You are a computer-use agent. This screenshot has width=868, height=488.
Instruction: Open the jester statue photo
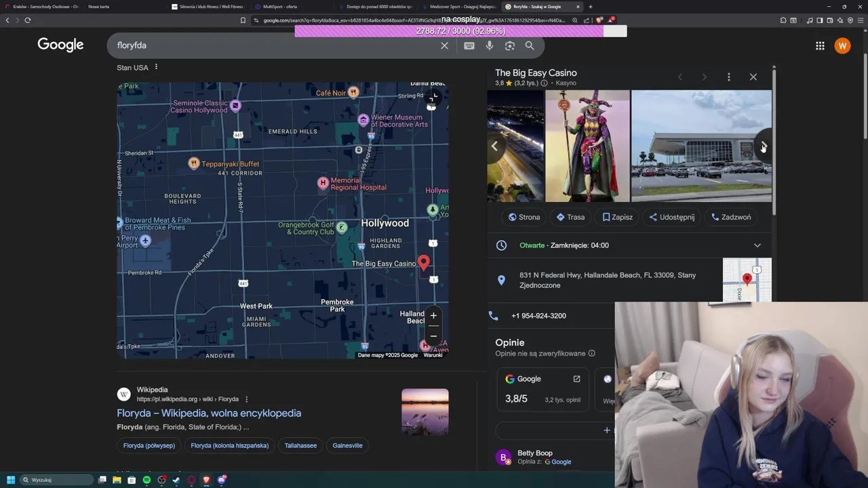pyautogui.click(x=587, y=146)
